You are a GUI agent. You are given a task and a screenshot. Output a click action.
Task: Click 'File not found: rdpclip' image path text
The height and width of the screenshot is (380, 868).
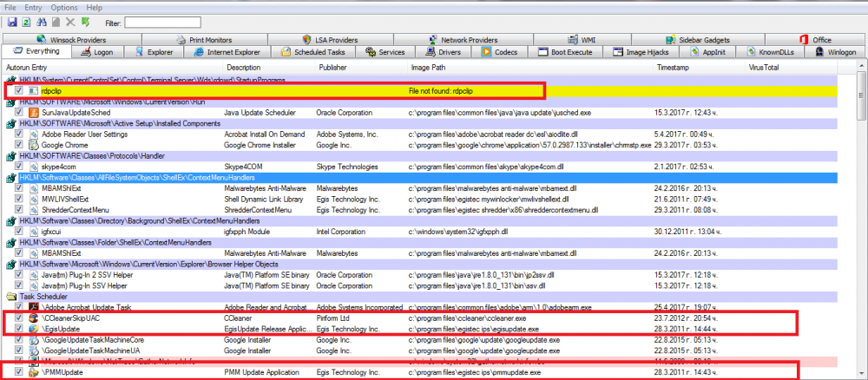[x=441, y=90]
